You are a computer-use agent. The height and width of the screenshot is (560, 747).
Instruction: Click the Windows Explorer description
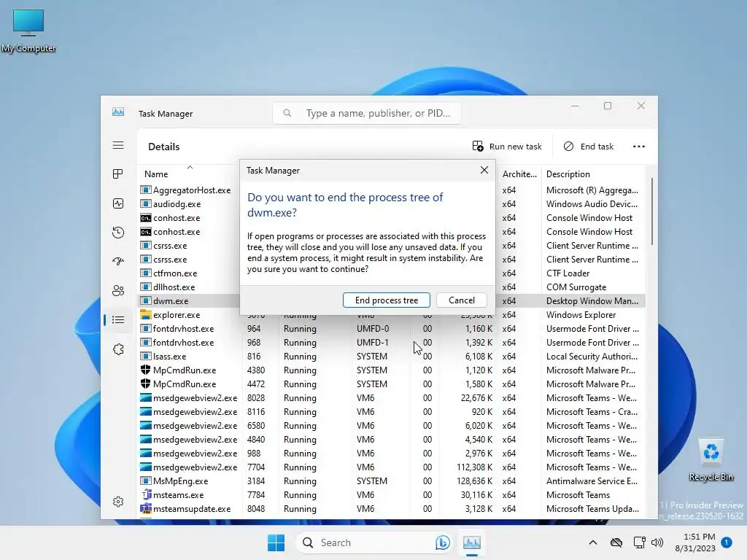[x=581, y=315]
